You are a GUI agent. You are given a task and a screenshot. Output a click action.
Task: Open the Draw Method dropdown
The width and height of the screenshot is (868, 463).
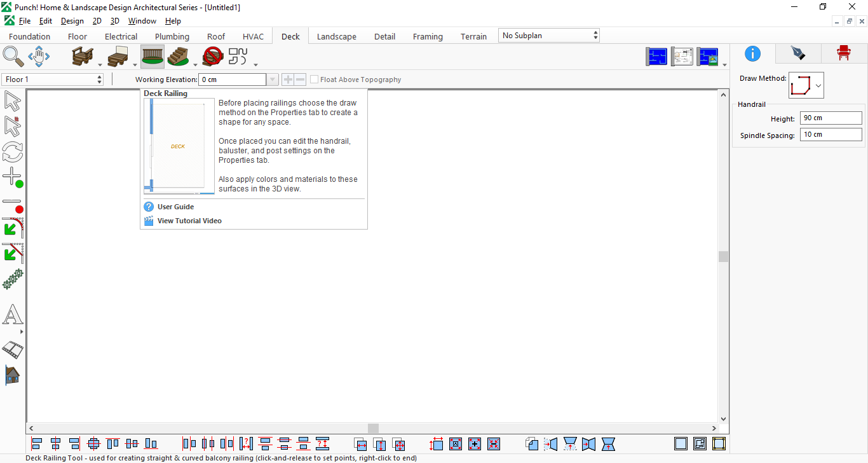(806, 85)
